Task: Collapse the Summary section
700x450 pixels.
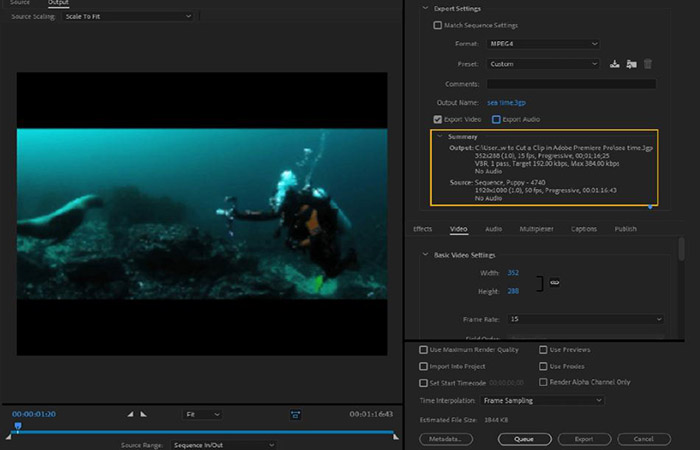Action: 440,137
